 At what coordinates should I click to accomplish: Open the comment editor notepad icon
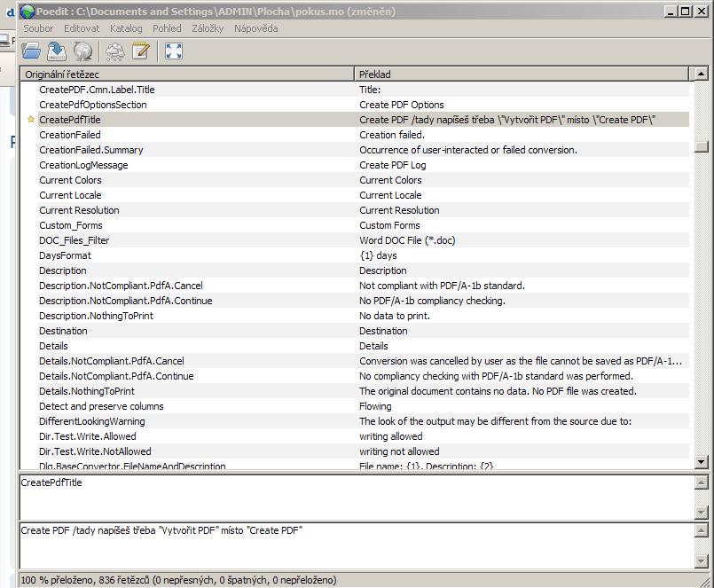click(140, 51)
